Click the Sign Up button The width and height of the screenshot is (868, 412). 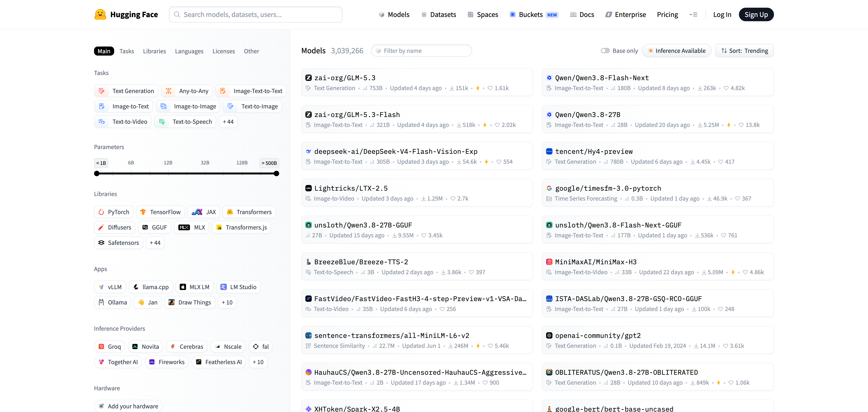pos(756,14)
